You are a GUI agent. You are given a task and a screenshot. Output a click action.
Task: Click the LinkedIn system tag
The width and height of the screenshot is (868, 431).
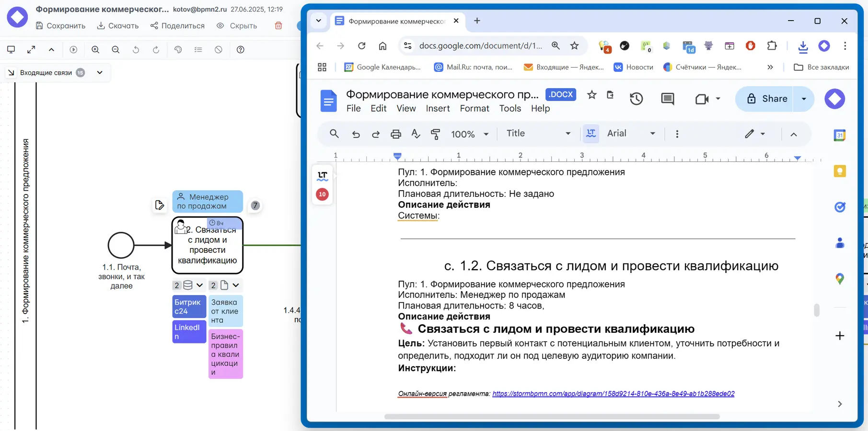click(189, 331)
